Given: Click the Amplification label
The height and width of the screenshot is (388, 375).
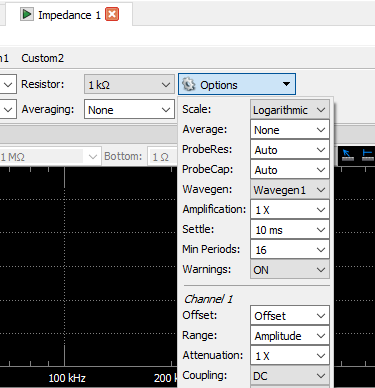Looking at the screenshot, I should click(214, 209).
